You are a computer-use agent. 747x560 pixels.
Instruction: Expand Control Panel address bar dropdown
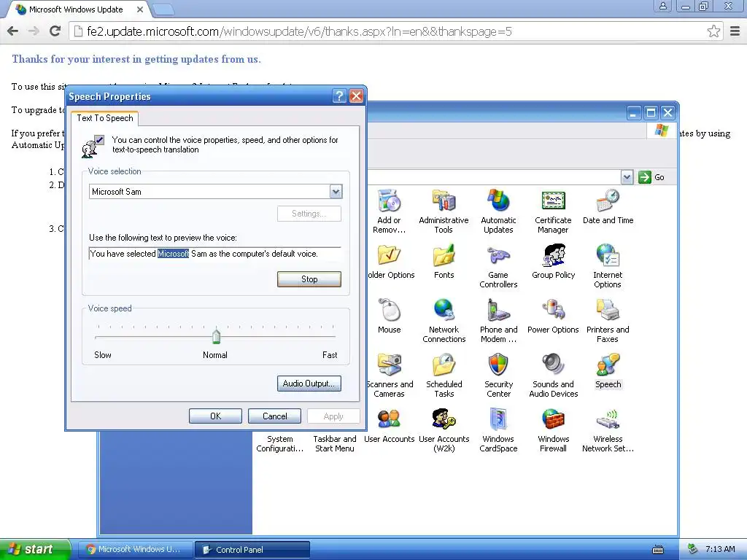[627, 177]
